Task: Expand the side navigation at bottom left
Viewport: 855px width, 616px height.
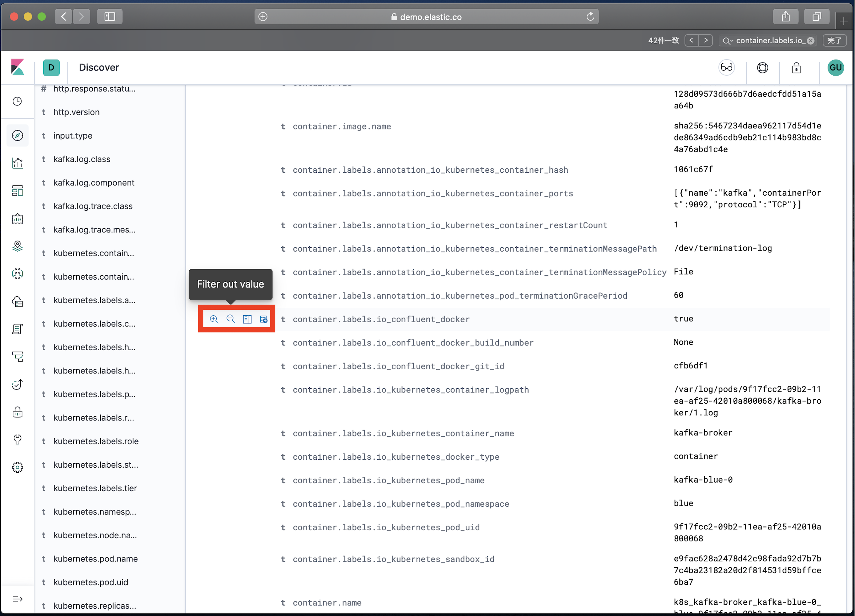Action: (17, 599)
